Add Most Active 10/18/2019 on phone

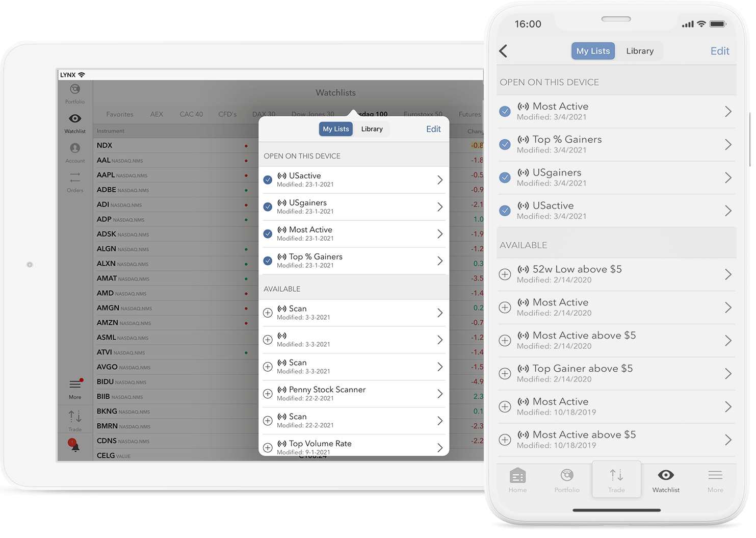pyautogui.click(x=505, y=407)
